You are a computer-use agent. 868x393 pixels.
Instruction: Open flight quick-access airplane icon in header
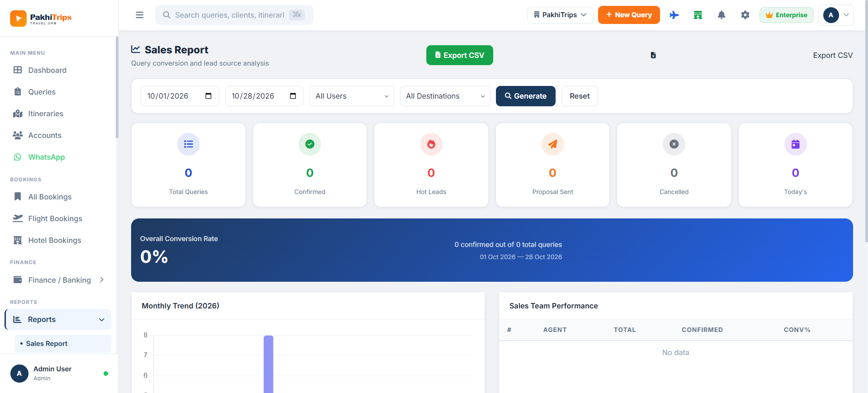click(674, 15)
